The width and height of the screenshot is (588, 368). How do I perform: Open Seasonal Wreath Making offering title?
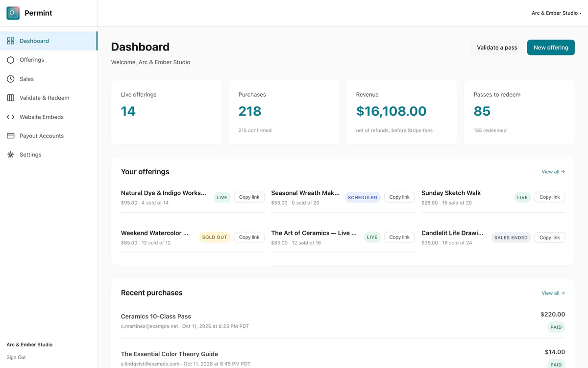coord(305,193)
